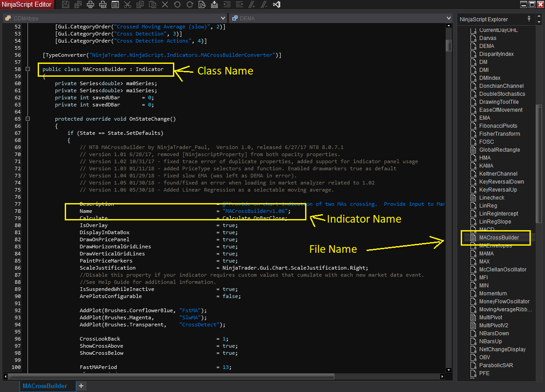Open the script in Visual Studio
Image resolution: width=545 pixels, height=392 pixels.
click(x=277, y=5)
